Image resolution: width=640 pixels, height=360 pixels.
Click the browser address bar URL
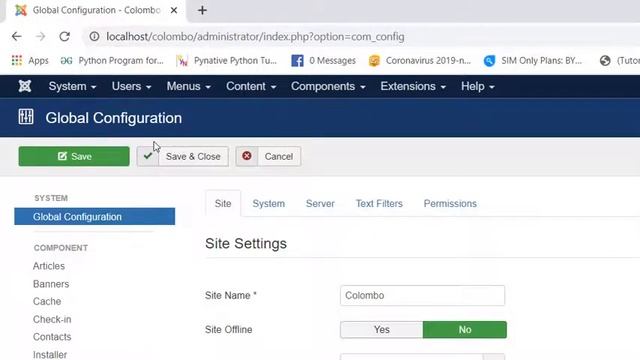click(256, 36)
